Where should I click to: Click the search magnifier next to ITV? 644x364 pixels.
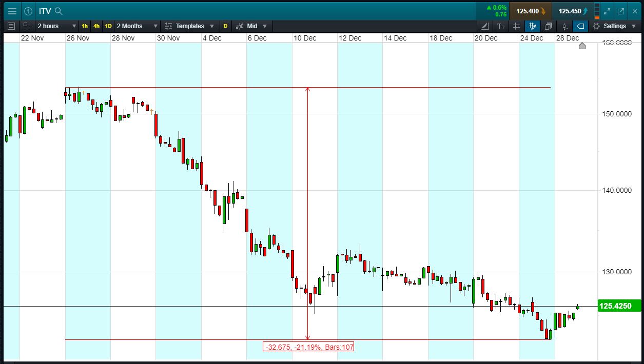click(58, 11)
